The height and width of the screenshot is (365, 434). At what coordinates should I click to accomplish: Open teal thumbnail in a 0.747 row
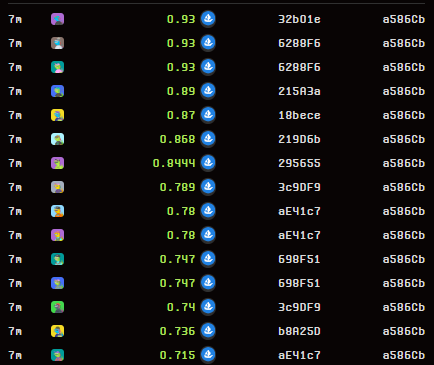[x=57, y=259]
